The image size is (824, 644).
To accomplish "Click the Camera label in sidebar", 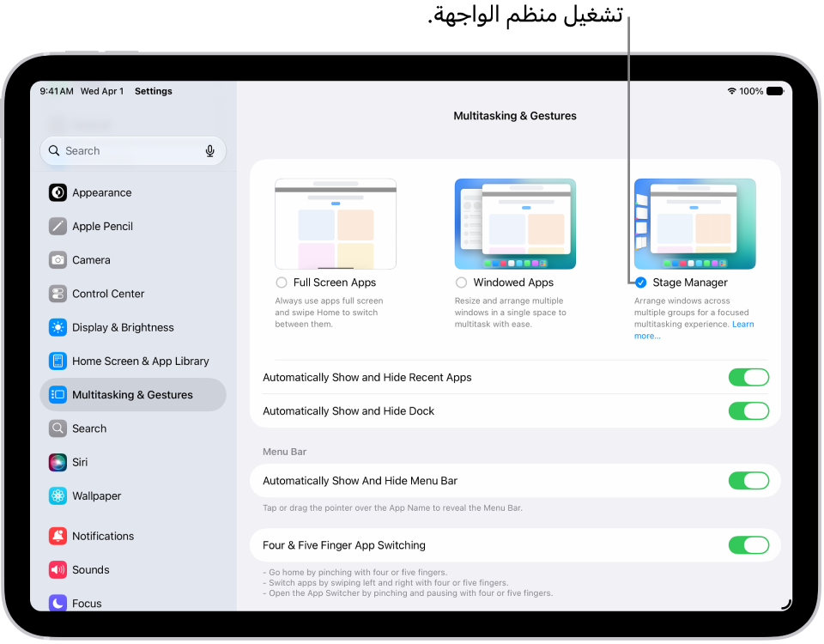I will pyautogui.click(x=91, y=259).
